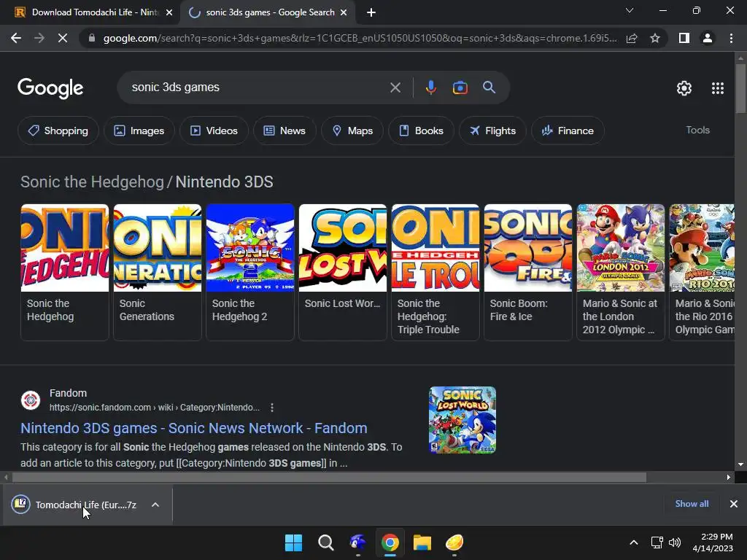Open Sonic Lost World result thumbnail

[462, 420]
